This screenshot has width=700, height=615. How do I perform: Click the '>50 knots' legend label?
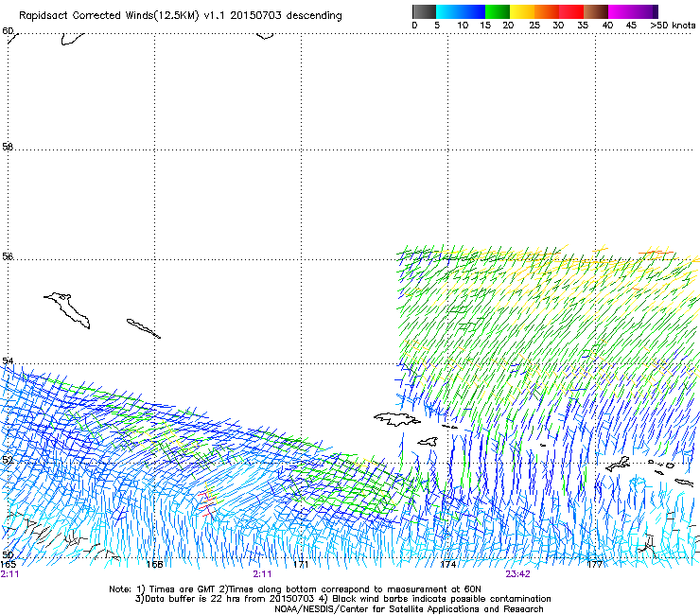(x=673, y=26)
